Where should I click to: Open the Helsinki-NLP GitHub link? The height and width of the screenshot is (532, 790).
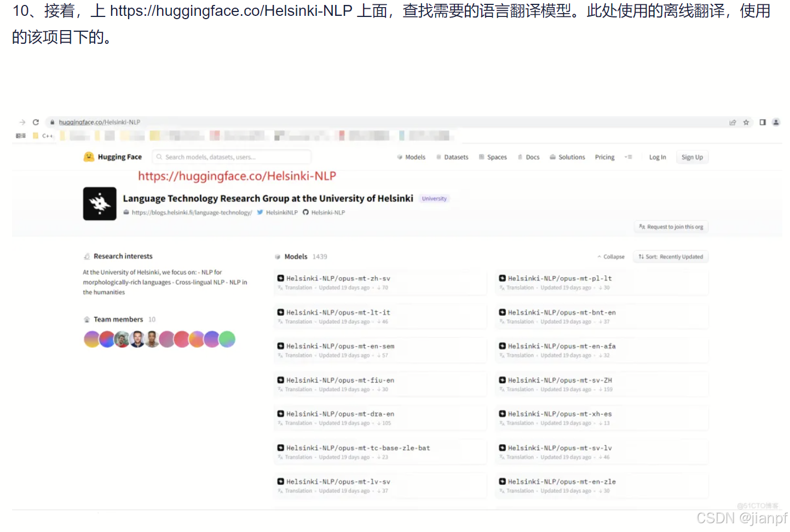[324, 212]
